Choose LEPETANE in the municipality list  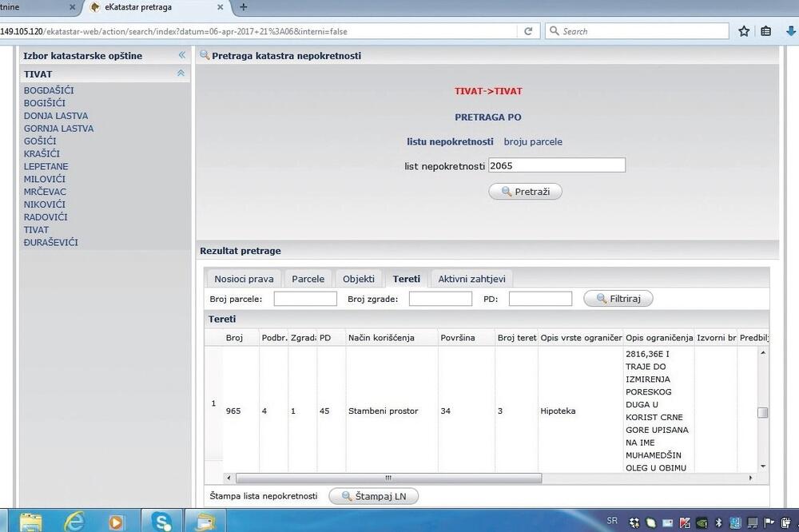pos(46,166)
